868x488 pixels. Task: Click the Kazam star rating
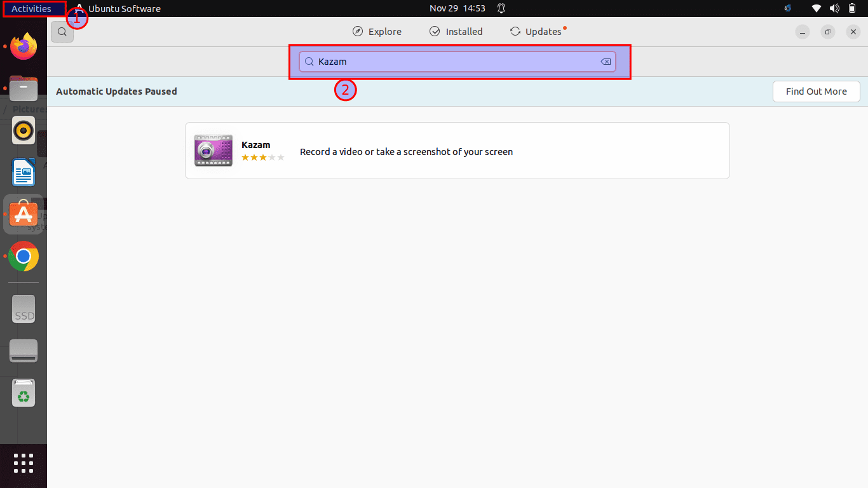click(x=263, y=158)
